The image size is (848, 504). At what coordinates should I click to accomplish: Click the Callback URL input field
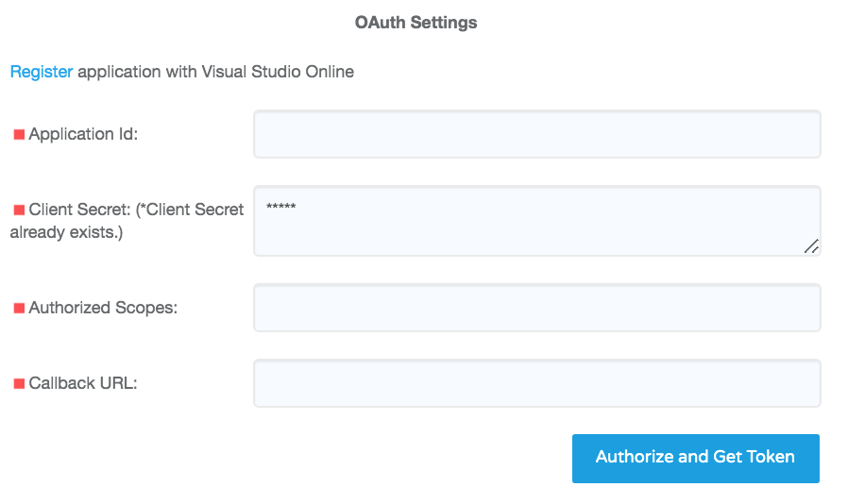(536, 383)
